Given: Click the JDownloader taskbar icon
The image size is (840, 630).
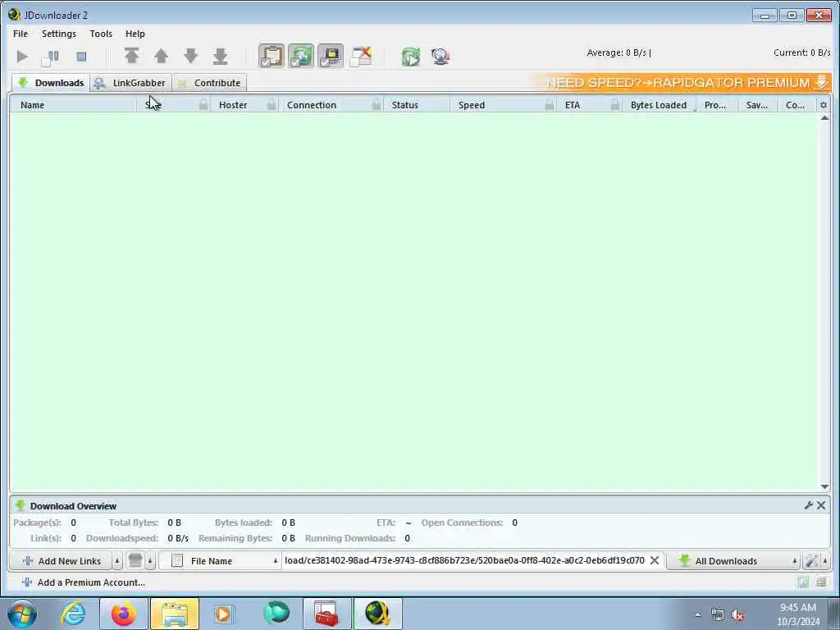Looking at the screenshot, I should coord(377,614).
